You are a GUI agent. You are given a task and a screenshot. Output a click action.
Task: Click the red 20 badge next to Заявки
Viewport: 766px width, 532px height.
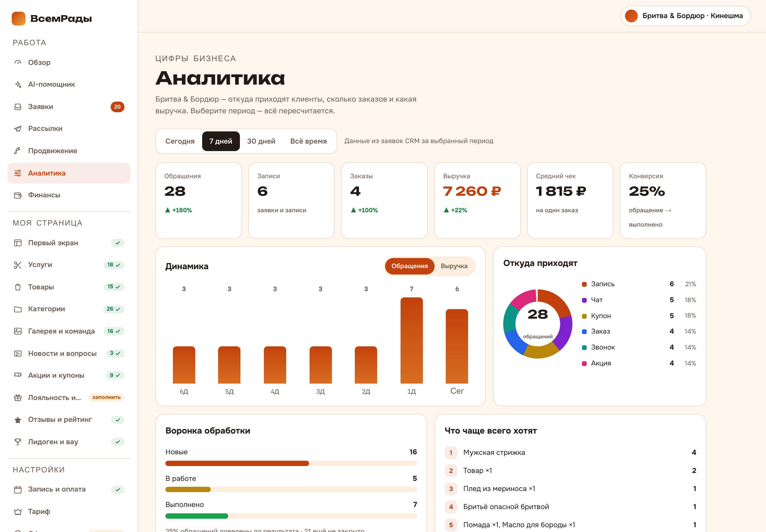point(117,107)
